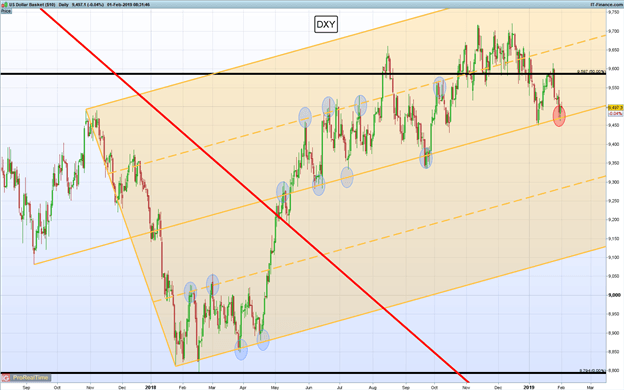
Task: Click the 2019 label on time axis
Action: tap(528, 387)
